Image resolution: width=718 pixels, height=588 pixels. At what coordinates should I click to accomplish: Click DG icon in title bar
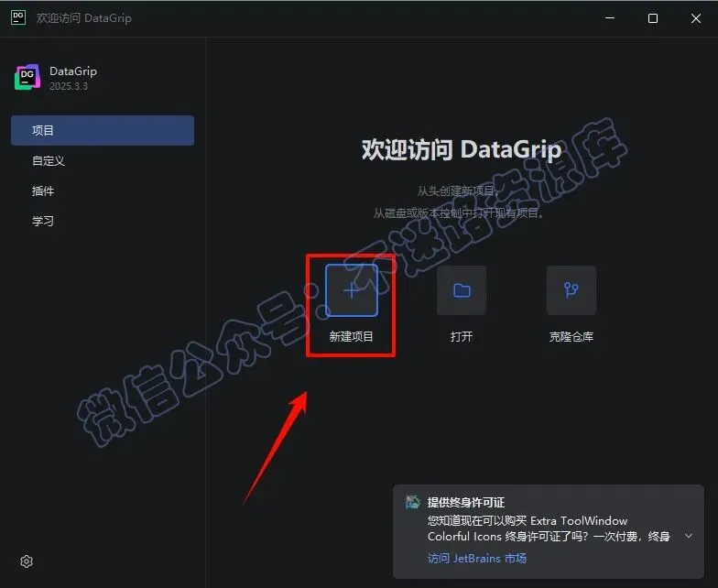click(18, 18)
